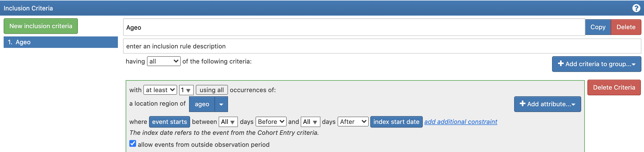Change the Before days dropdown
This screenshot has width=644, height=152.
click(271, 122)
